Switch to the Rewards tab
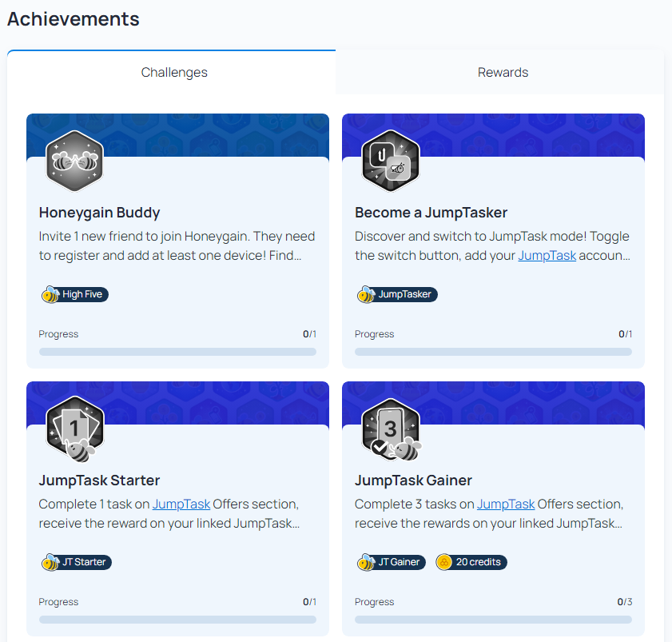 click(x=503, y=72)
